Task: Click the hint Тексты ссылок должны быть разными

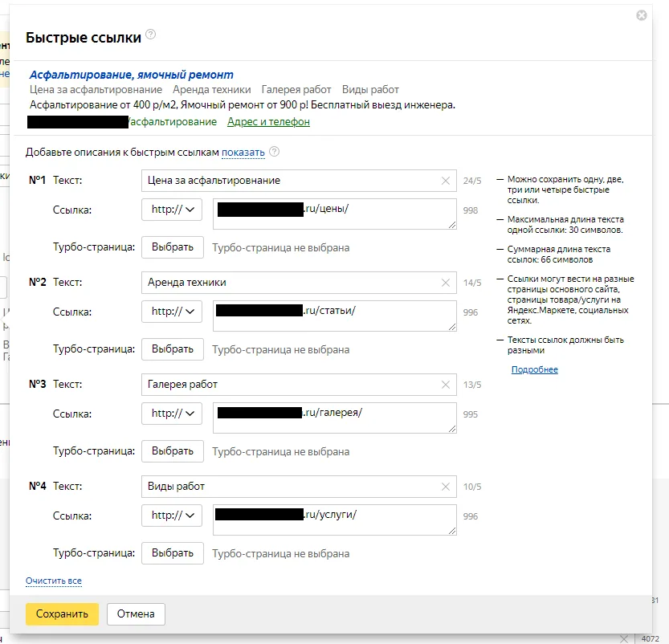Action: (x=565, y=345)
